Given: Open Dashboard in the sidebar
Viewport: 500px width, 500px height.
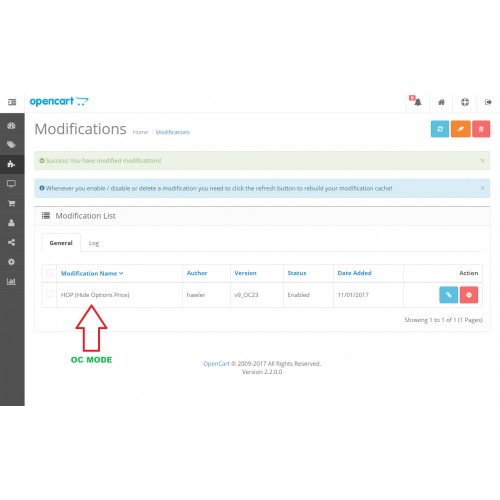Looking at the screenshot, I should tap(11, 126).
